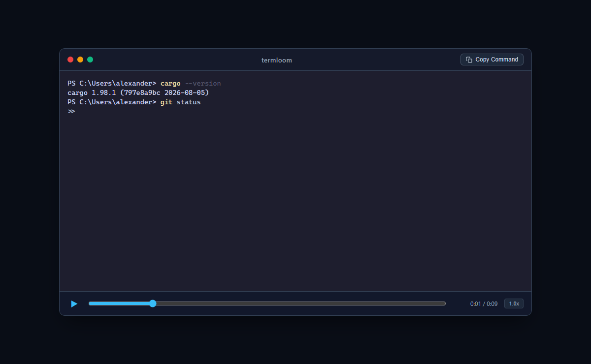Change the 1.0x playback speed
Screen dimensions: 591x364
[514, 303]
